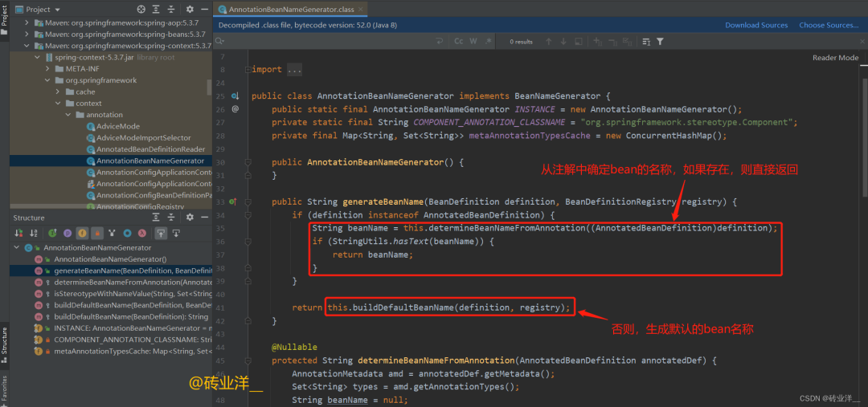Toggle Regex option in search bar
This screenshot has height=407, width=868.
489,41
